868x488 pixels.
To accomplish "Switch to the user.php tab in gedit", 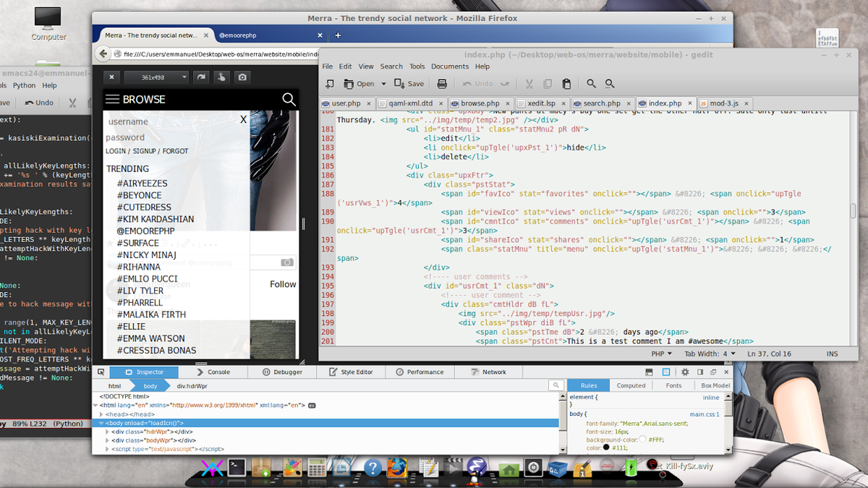I will coord(346,103).
